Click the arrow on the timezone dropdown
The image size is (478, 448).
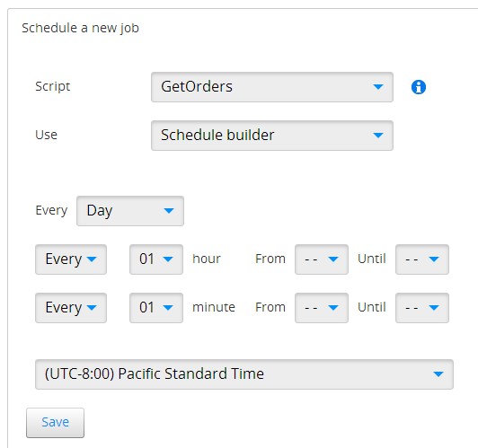click(x=438, y=374)
